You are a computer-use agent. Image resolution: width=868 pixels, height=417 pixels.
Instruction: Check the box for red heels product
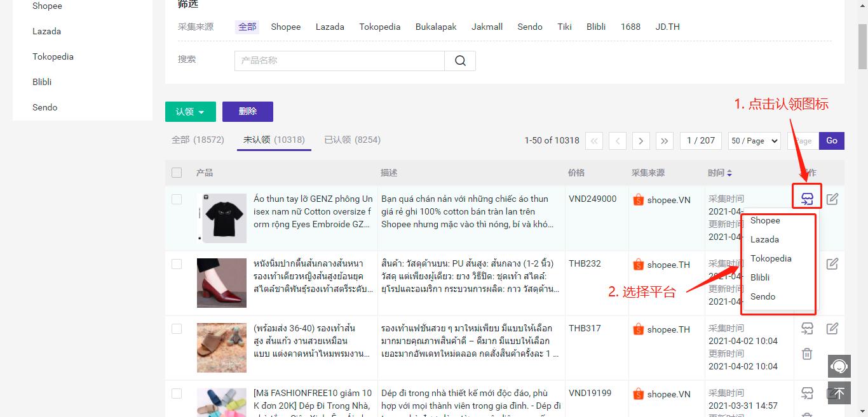[x=177, y=264]
